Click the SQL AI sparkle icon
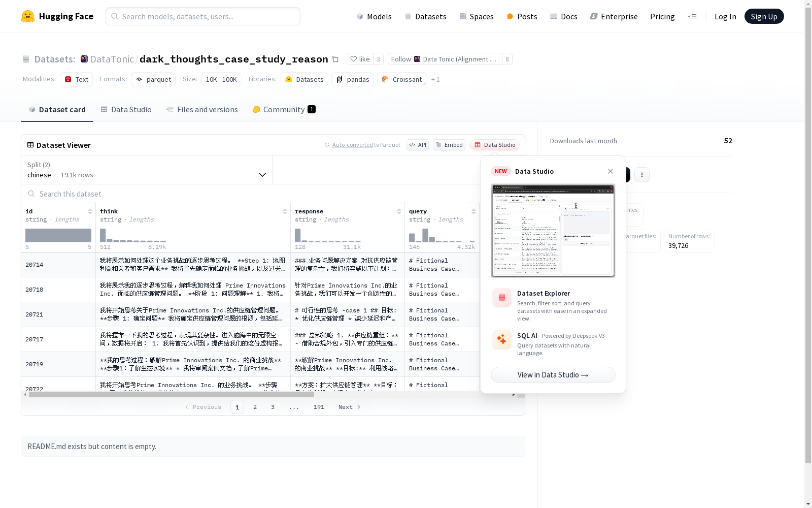812x508 pixels. [x=501, y=340]
